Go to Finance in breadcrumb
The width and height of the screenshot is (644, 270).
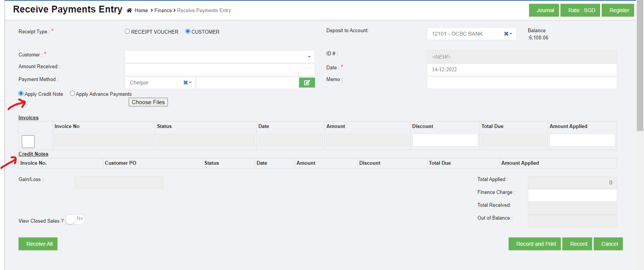163,11
